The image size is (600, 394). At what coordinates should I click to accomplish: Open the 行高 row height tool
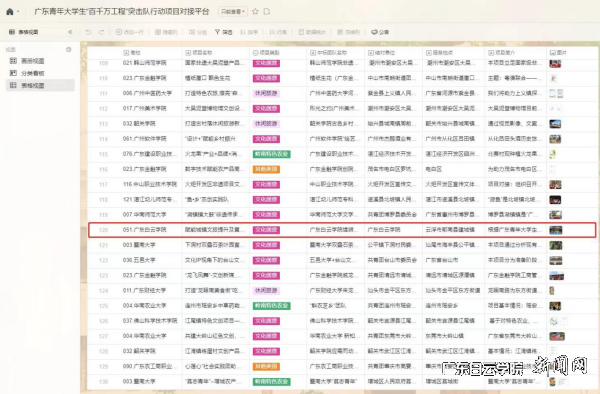click(278, 32)
